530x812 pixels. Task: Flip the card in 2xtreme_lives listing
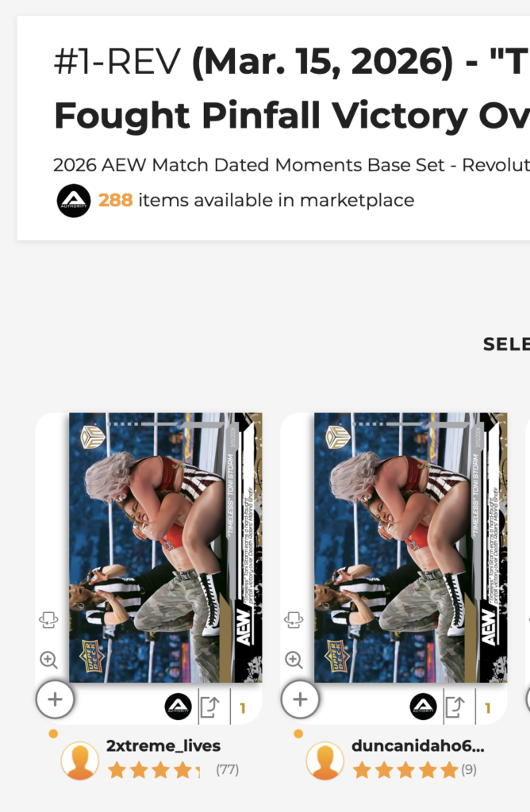[48, 619]
